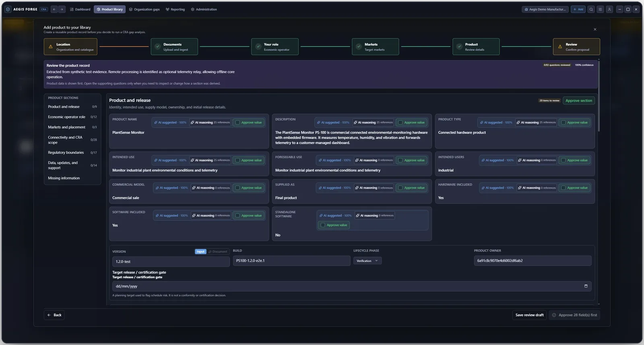Open the calendar picker icon in date field
644x345 pixels.
pyautogui.click(x=586, y=286)
